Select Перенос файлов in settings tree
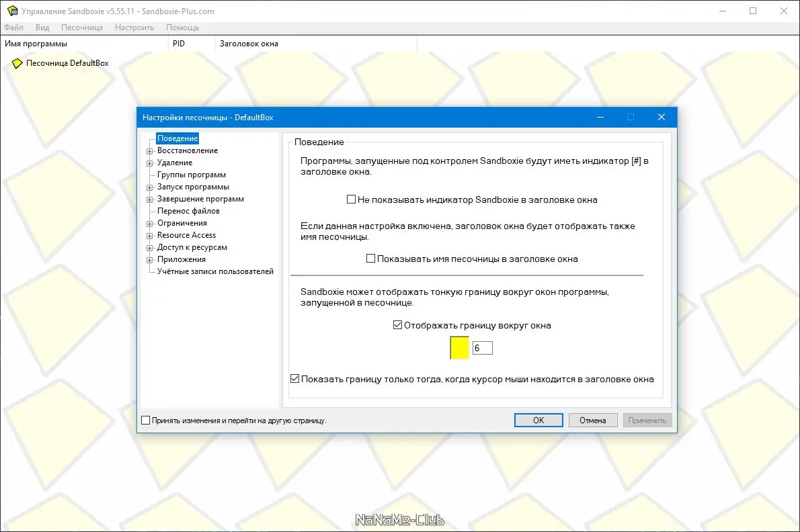800x532 pixels. (188, 211)
